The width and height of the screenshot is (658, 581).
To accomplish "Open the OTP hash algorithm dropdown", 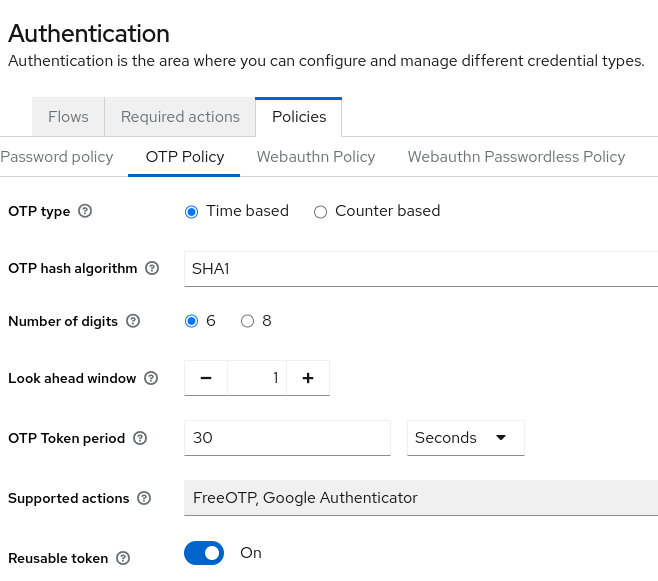I will pyautogui.click(x=420, y=268).
